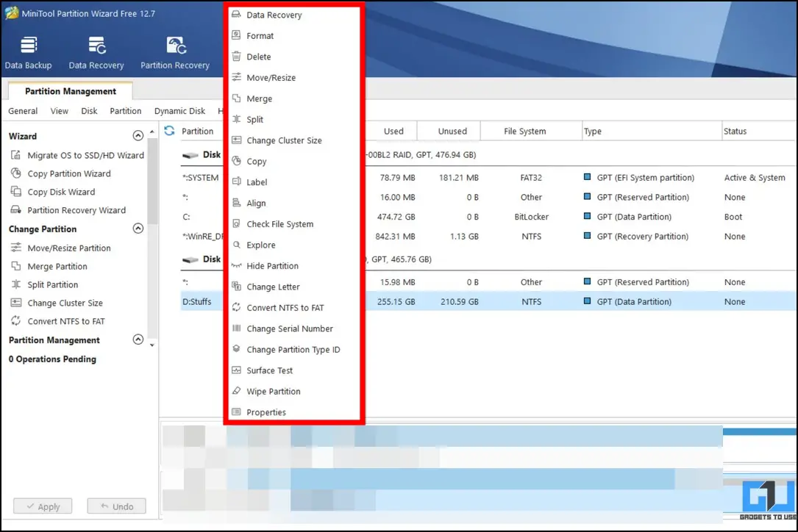Viewport: 798px width, 532px height.
Task: Click Surface Test icon in context menu
Action: 236,370
